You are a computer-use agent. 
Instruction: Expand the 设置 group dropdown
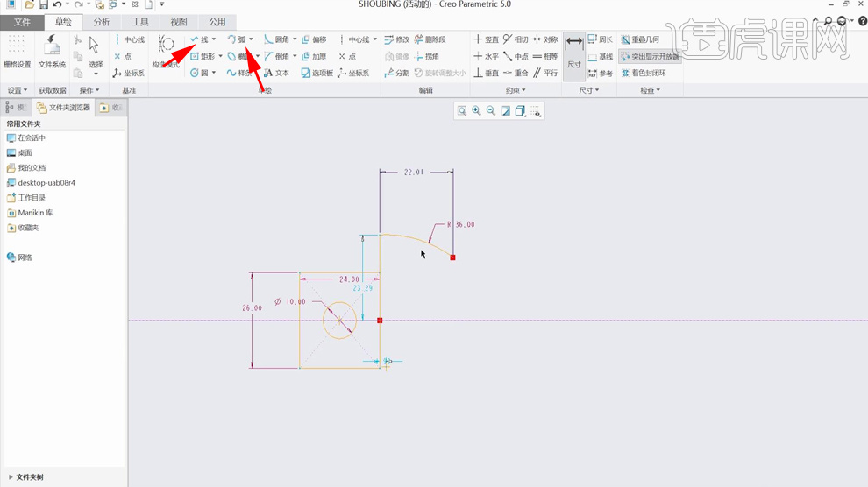click(18, 90)
